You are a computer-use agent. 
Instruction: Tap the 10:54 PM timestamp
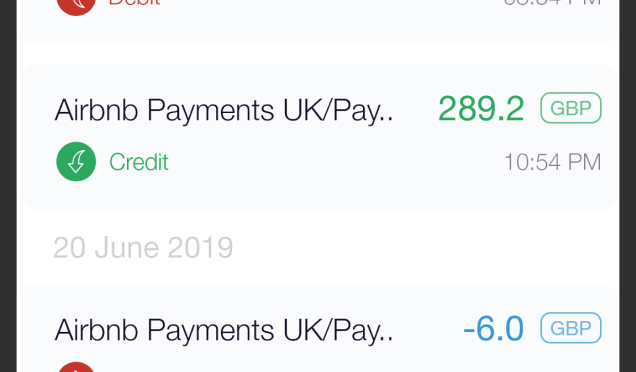[x=552, y=162]
